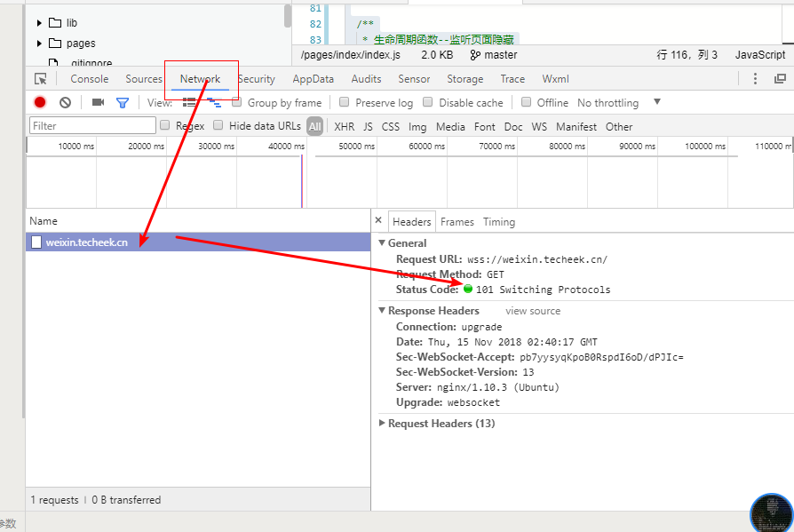Expand the Request Headers (13) section

click(x=382, y=424)
